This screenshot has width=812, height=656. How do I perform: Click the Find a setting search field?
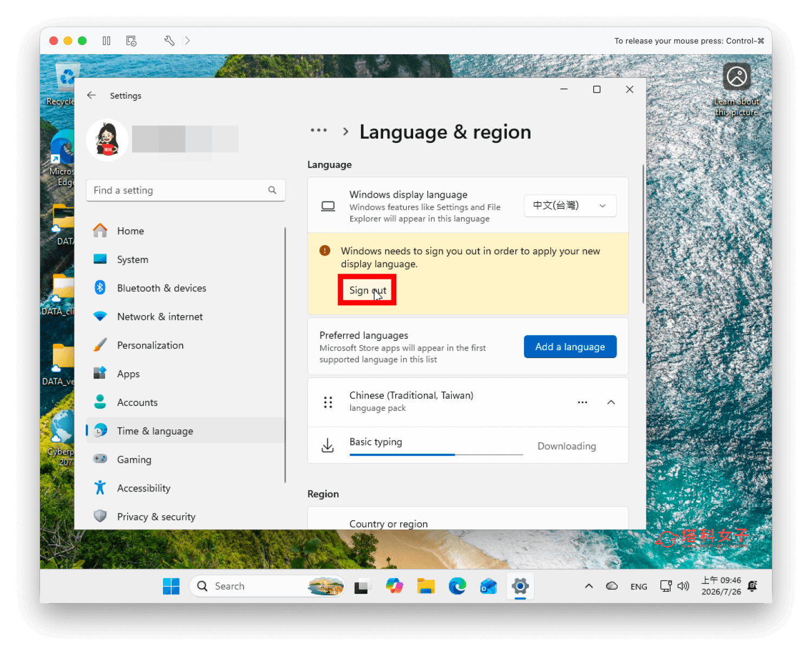(186, 190)
